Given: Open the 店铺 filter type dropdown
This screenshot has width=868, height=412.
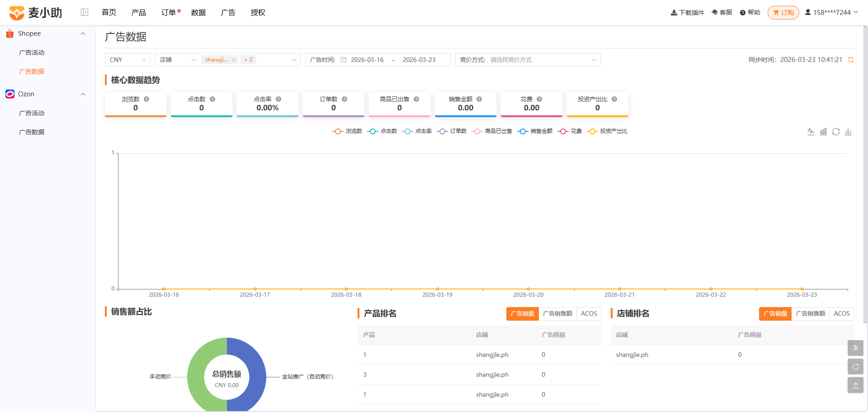Looking at the screenshot, I should pos(178,60).
